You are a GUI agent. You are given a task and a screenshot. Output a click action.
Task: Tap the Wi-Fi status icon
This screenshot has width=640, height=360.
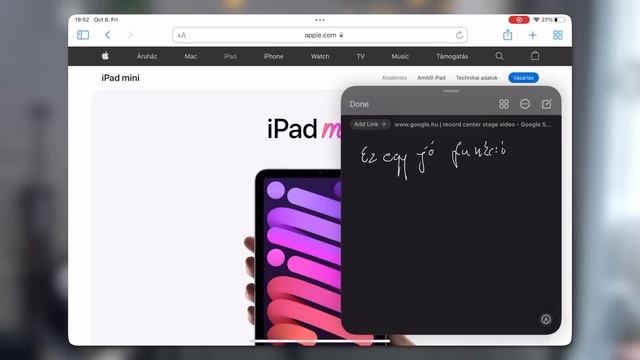(x=536, y=20)
